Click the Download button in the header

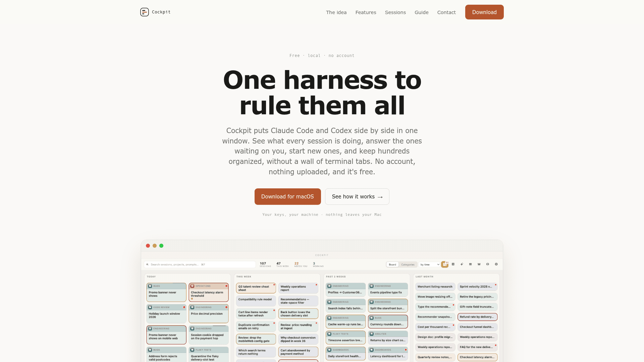pyautogui.click(x=484, y=12)
